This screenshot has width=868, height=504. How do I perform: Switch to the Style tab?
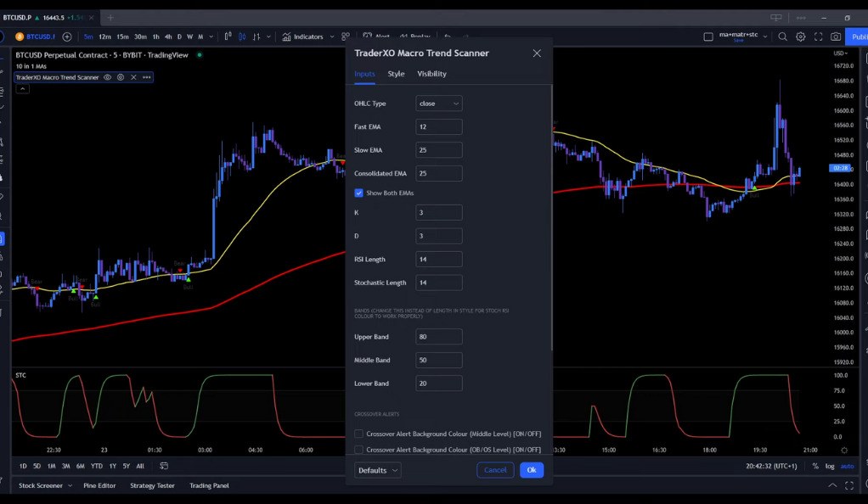point(396,74)
